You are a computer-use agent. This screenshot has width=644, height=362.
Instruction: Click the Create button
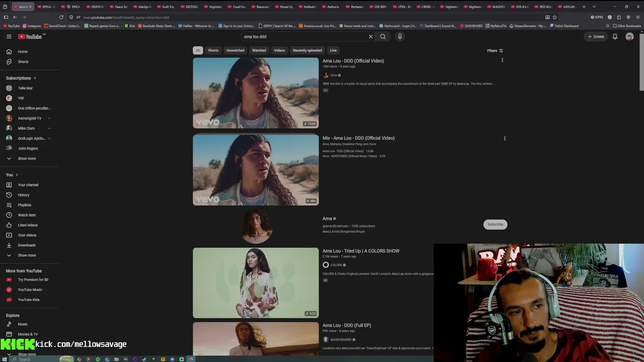coord(596,37)
